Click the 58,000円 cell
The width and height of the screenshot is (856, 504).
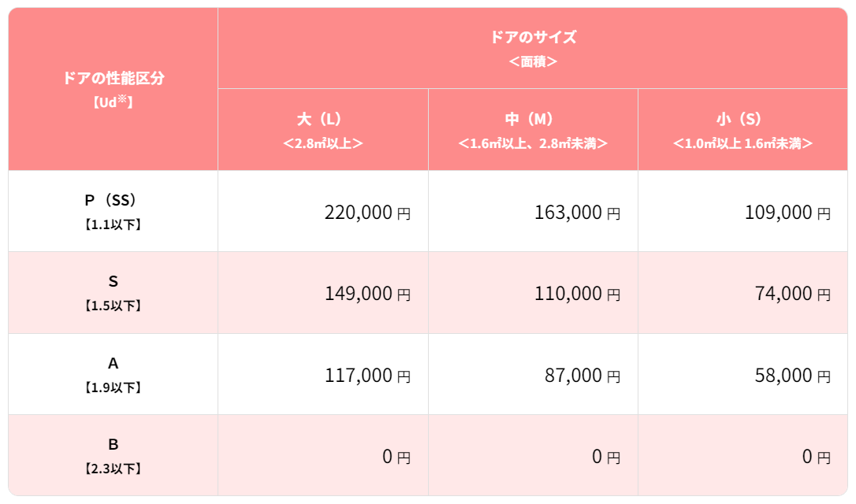point(743,374)
